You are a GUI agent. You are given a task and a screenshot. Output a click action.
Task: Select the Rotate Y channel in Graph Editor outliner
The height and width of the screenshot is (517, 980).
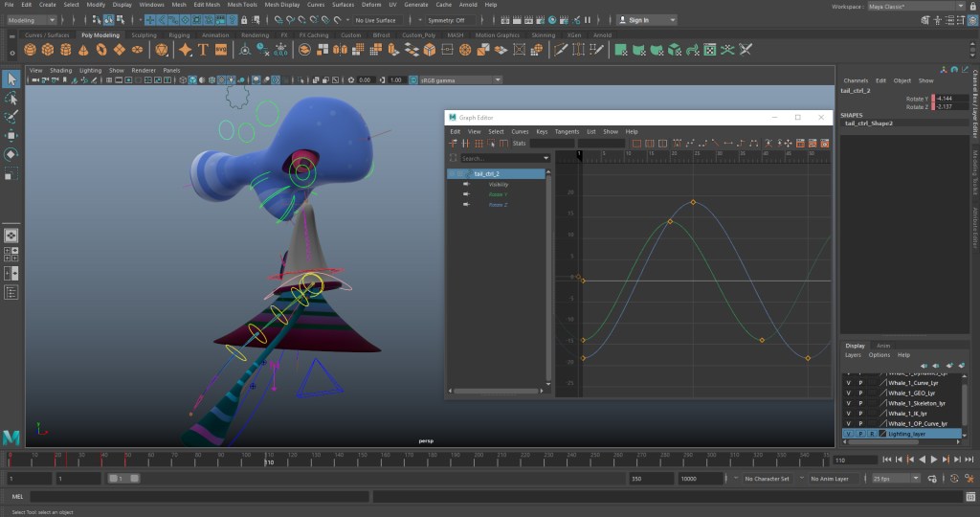[x=498, y=194]
